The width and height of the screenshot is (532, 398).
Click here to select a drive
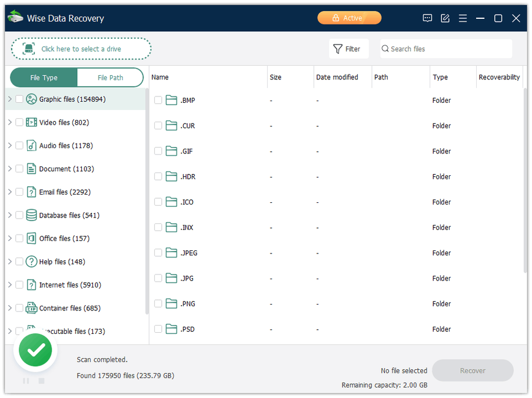(81, 49)
